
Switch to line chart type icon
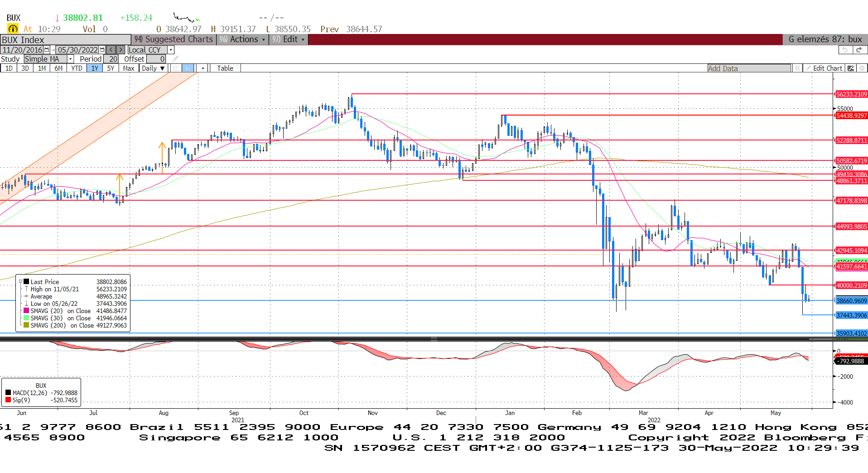pyautogui.click(x=176, y=68)
